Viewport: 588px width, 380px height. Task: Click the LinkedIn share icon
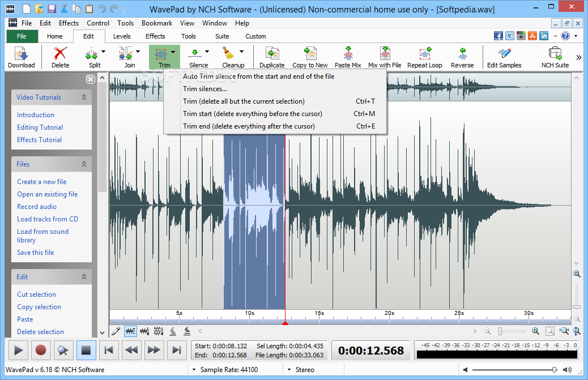[544, 36]
